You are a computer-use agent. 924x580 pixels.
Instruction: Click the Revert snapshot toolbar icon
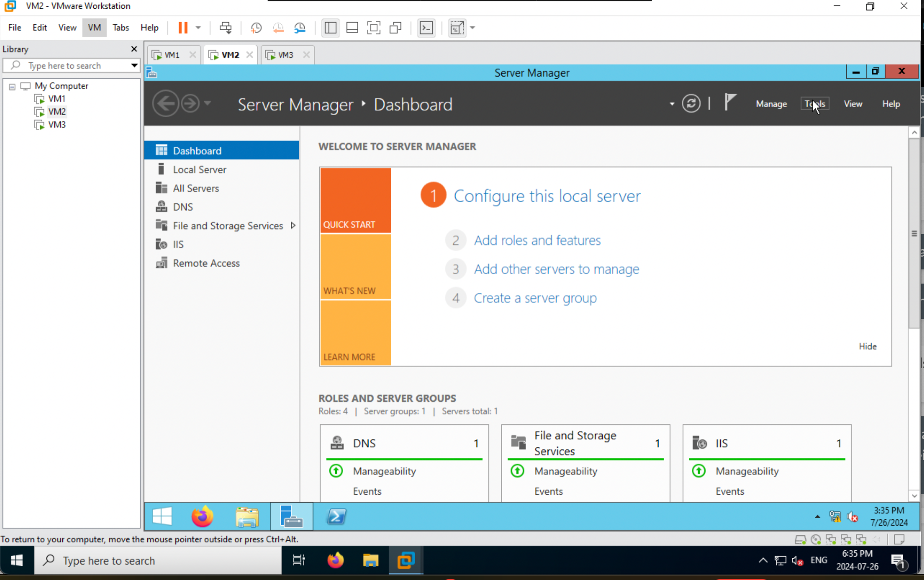pos(278,27)
